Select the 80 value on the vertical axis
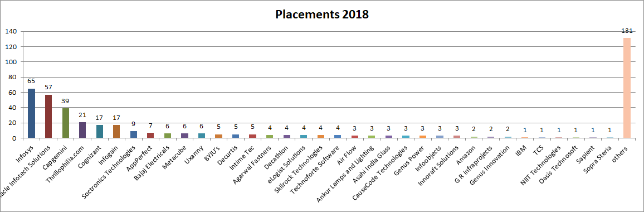 click(13, 77)
